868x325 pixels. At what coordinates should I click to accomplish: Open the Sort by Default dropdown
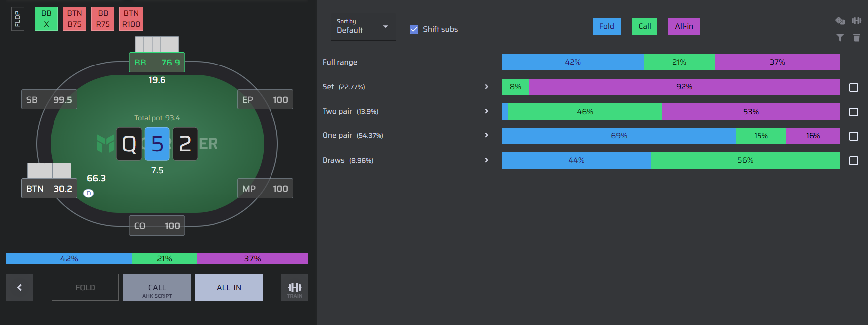[x=363, y=27]
